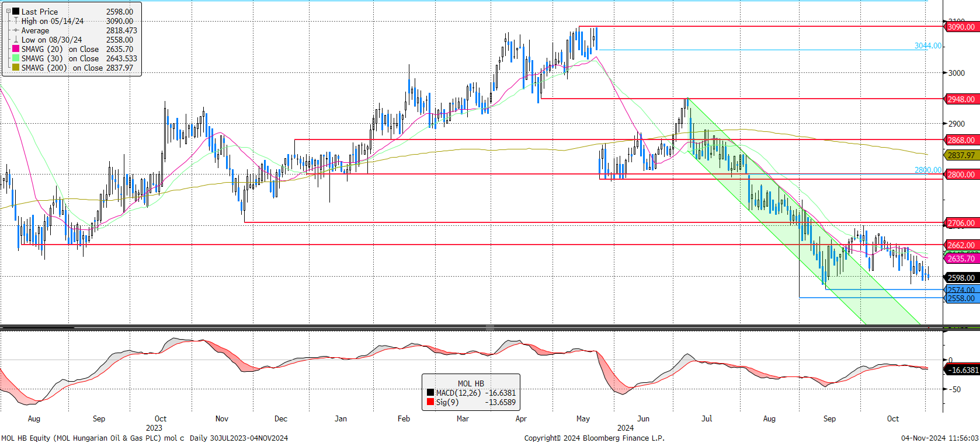Click the Average marker icon in legend
980x443 pixels.
(16, 30)
